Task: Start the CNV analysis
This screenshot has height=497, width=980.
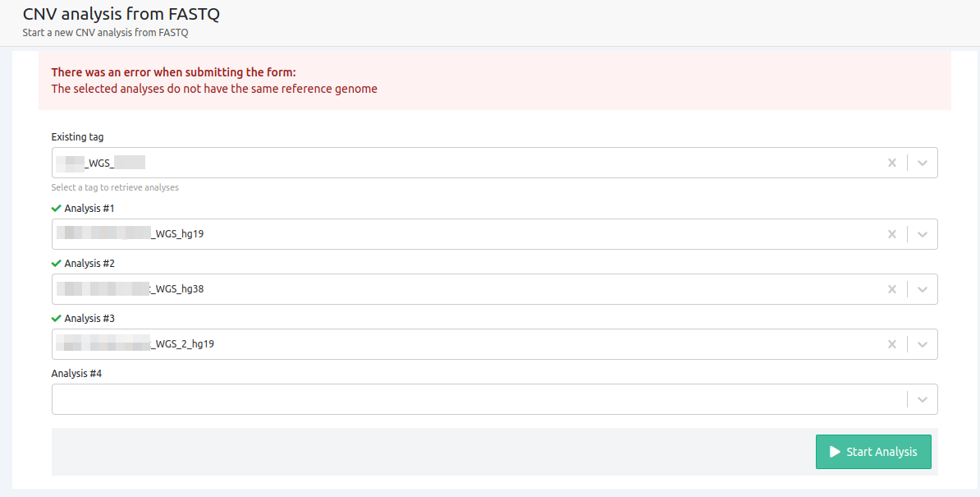Action: point(873,452)
